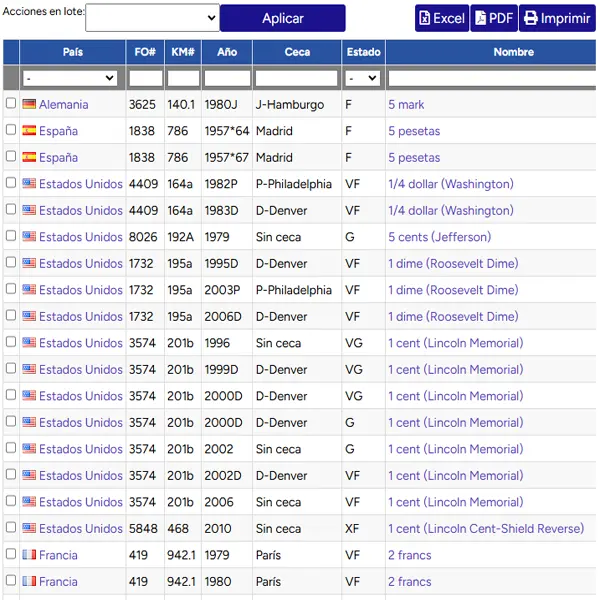Viewport: 600px width, 600px height.
Task: Click the KM# value 140.1
Action: click(x=181, y=104)
